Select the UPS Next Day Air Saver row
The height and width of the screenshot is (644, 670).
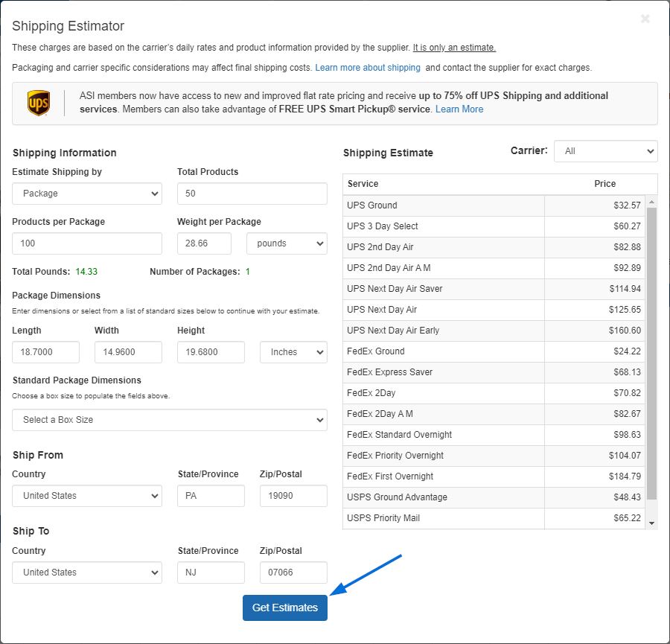[x=494, y=290]
